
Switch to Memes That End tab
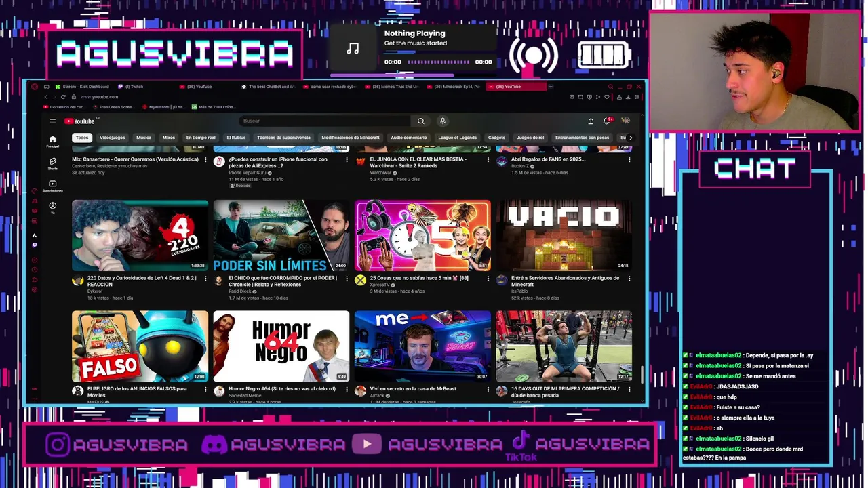coord(392,87)
